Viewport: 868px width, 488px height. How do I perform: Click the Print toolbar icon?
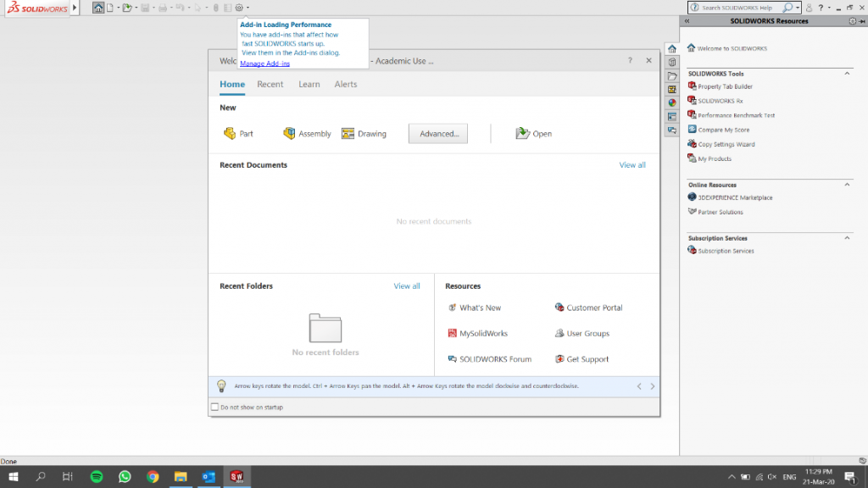point(163,8)
